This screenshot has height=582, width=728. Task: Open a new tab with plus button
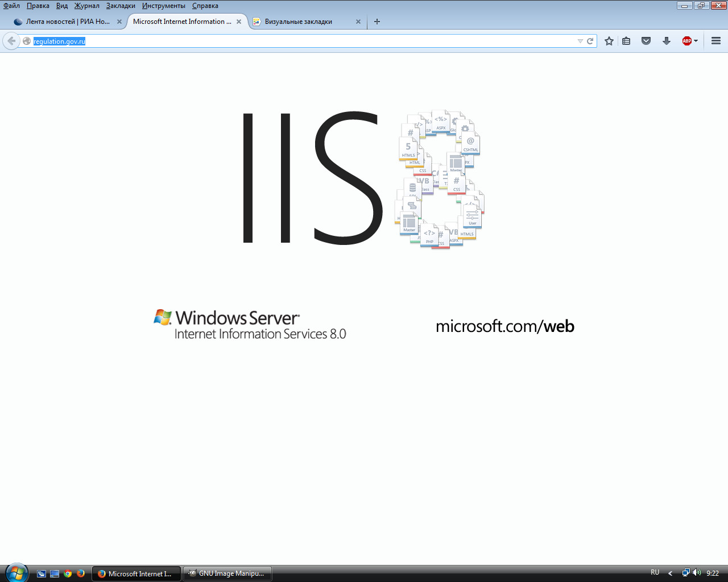[377, 22]
